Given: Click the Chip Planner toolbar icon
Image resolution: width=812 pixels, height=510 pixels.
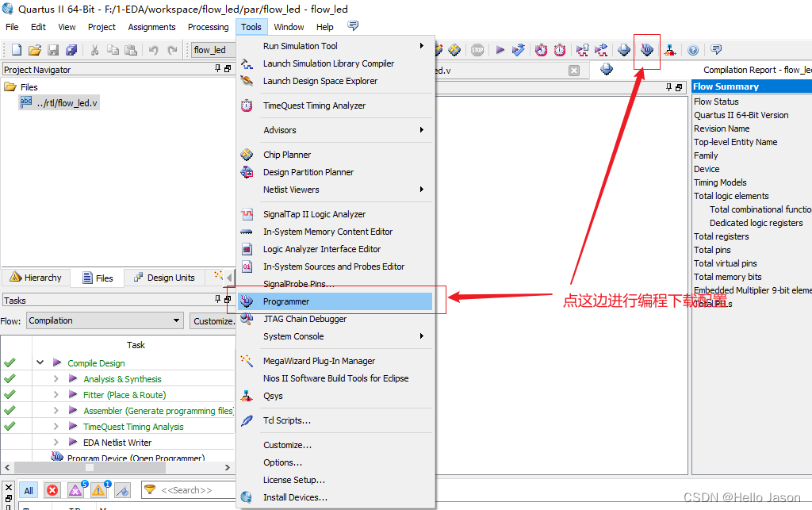Looking at the screenshot, I should coord(454,50).
